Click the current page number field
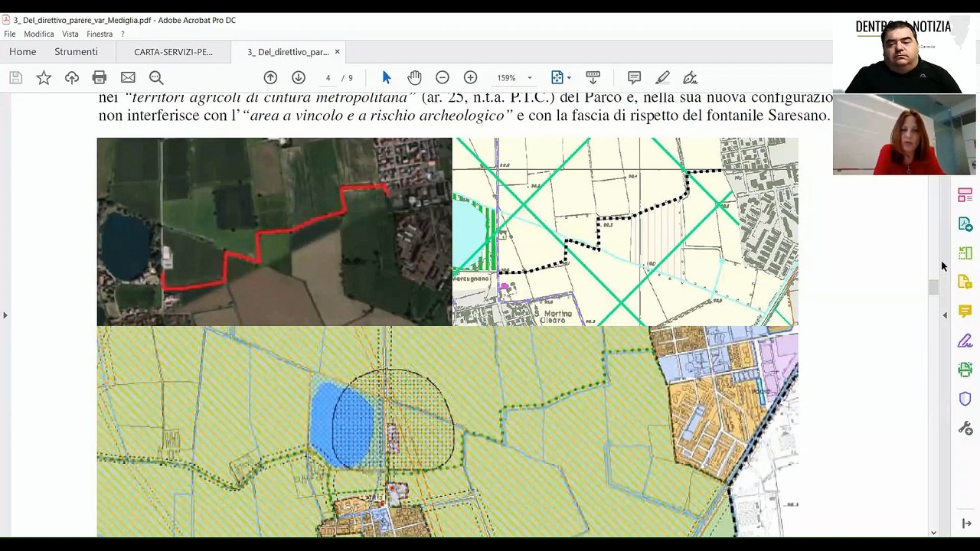The width and height of the screenshot is (980, 551). (x=328, y=78)
